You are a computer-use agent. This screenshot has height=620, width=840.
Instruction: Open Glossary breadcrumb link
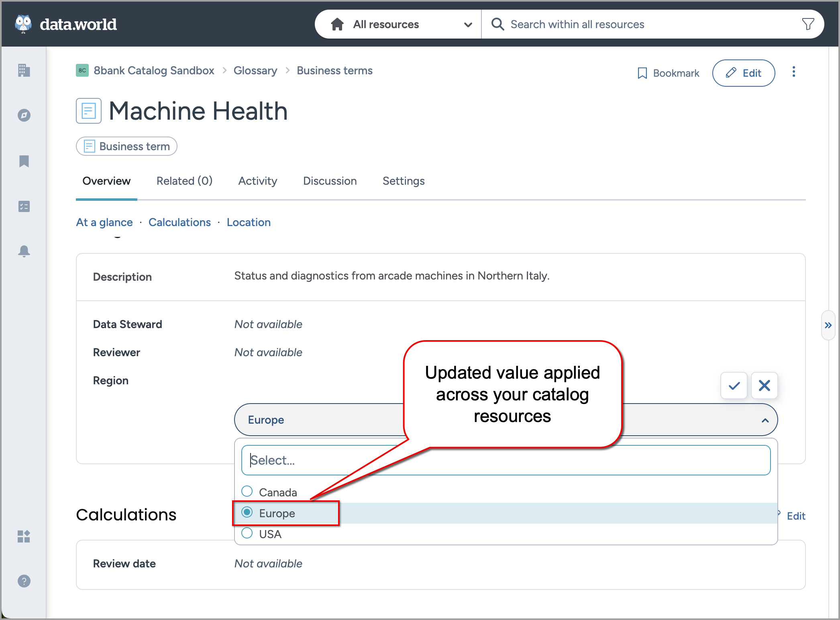(x=255, y=71)
